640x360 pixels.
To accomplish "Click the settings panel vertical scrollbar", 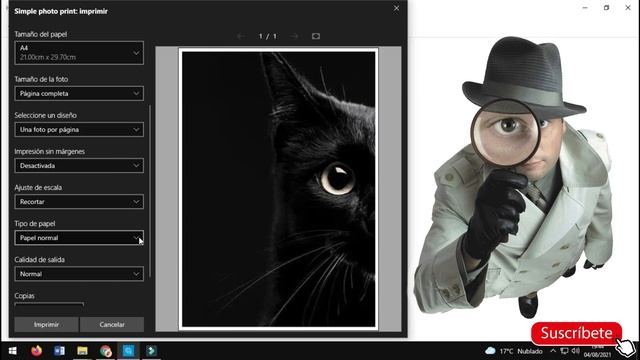I will point(150,191).
